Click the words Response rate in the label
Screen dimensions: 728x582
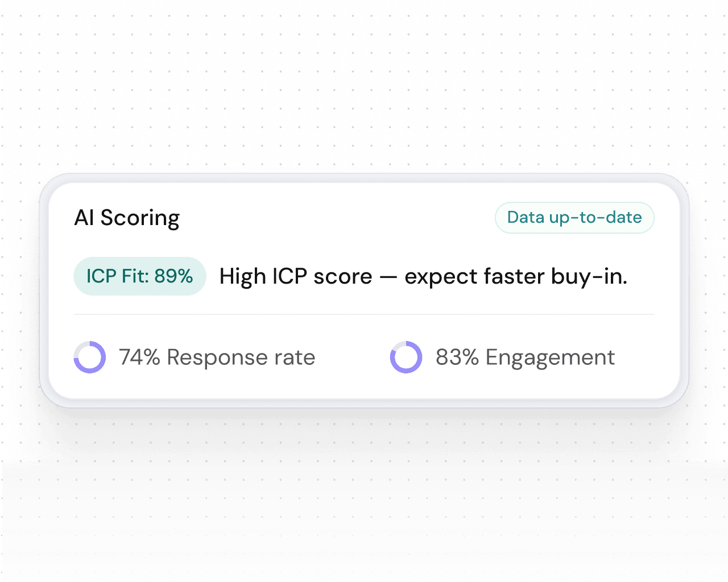pyautogui.click(x=241, y=357)
